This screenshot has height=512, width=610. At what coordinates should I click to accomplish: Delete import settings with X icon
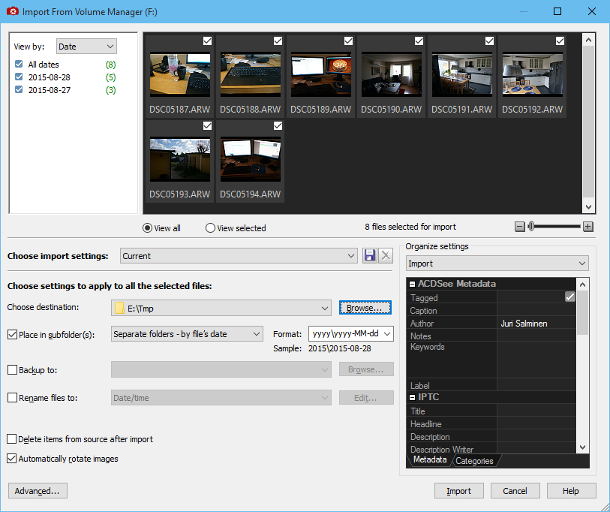386,256
